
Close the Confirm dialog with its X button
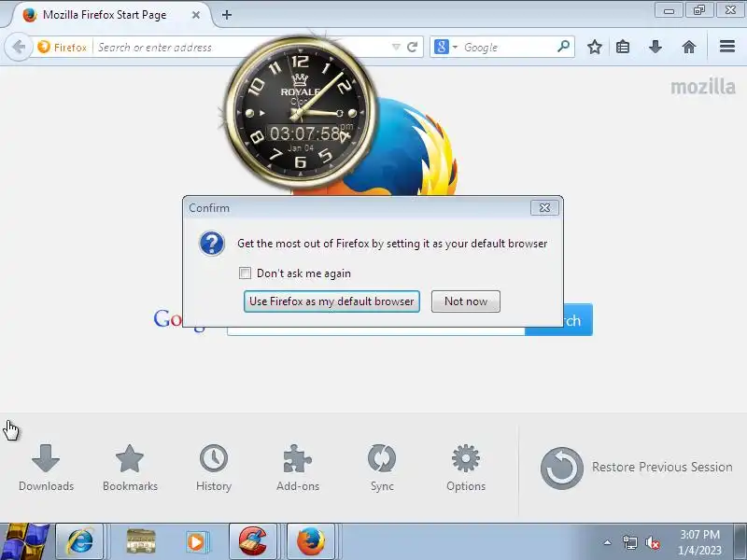click(544, 207)
